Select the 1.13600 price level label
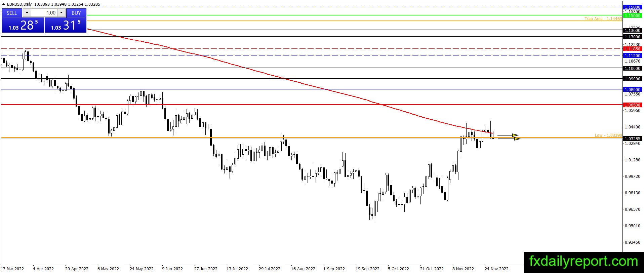Screen dimensions: 644x273 [632, 30]
